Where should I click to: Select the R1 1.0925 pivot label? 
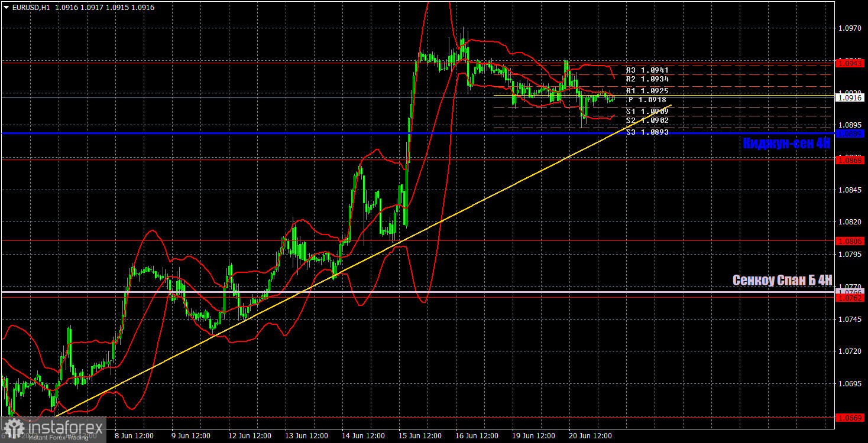click(x=647, y=90)
